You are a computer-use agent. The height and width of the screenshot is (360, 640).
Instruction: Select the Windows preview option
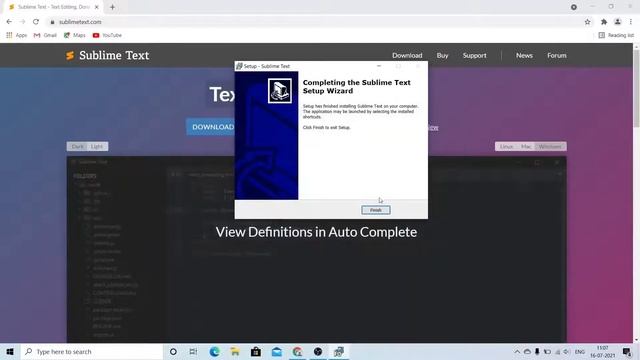(x=550, y=147)
